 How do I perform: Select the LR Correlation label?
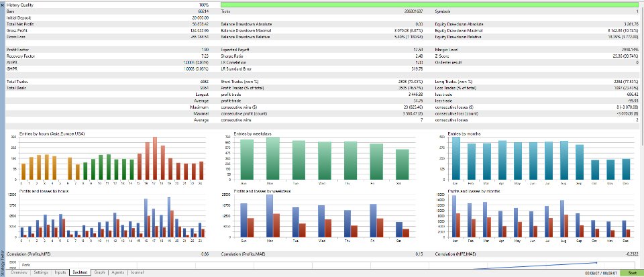233,62
